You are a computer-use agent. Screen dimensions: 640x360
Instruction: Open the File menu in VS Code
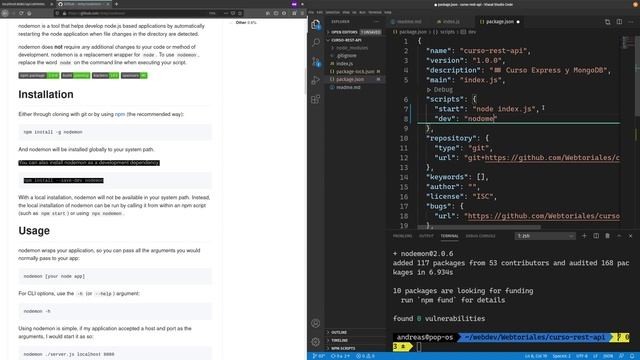coord(311,12)
